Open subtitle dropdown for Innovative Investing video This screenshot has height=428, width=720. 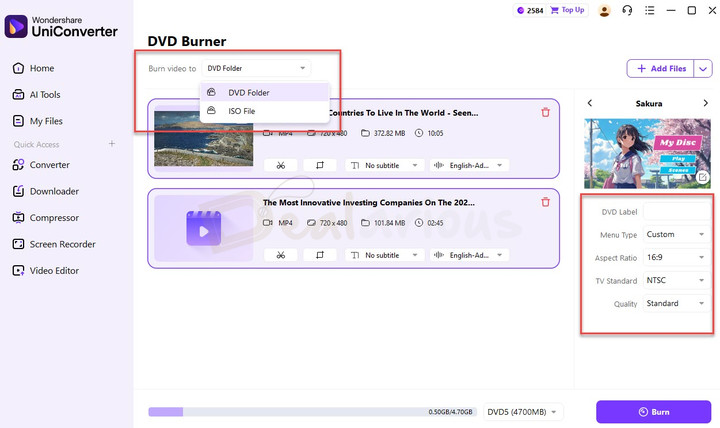(x=384, y=255)
